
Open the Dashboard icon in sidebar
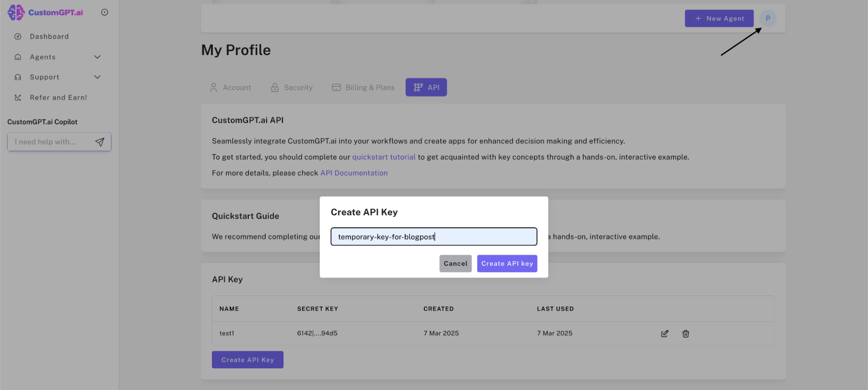18,36
